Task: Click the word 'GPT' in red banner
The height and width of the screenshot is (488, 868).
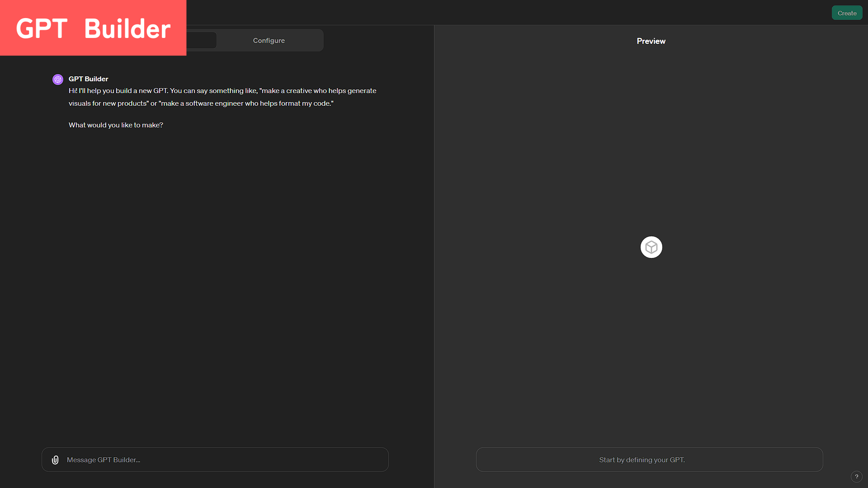Action: click(x=42, y=29)
